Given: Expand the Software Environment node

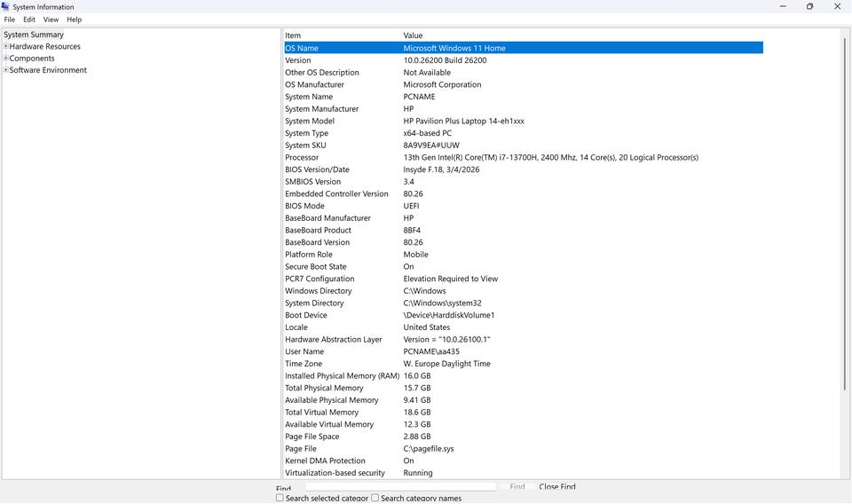Looking at the screenshot, I should click(x=6, y=70).
